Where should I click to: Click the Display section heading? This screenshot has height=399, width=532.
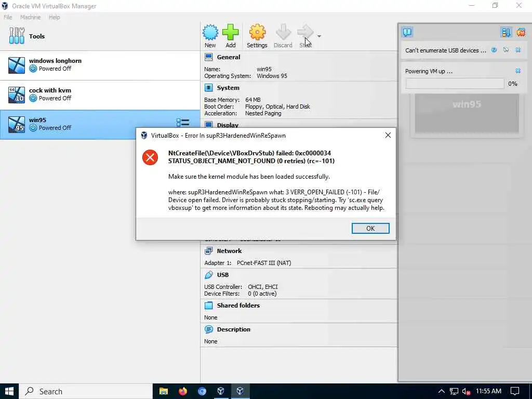pos(228,125)
